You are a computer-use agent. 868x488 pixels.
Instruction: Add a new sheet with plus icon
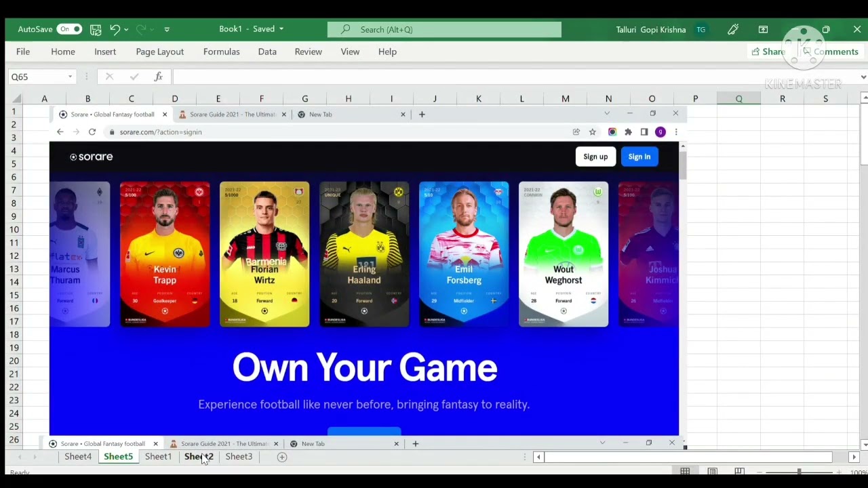282,457
